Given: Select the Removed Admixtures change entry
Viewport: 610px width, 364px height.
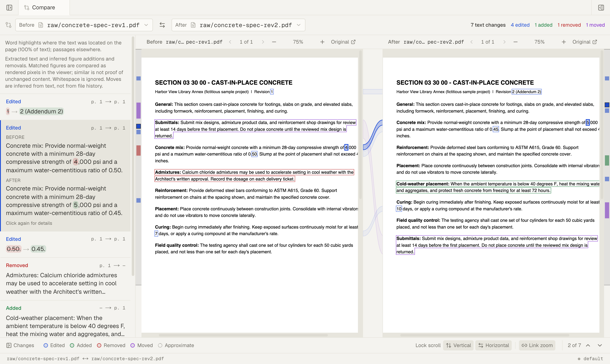Looking at the screenshot, I should click(x=65, y=279).
